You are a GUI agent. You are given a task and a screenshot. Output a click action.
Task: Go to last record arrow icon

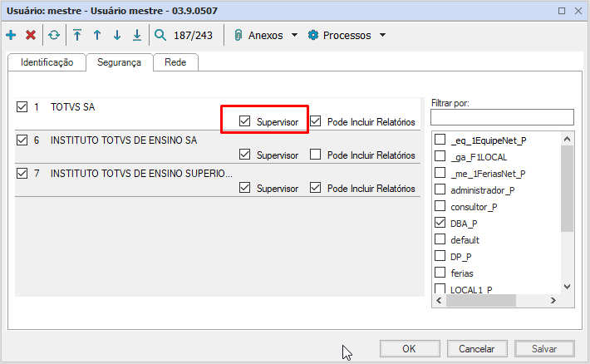pos(137,35)
